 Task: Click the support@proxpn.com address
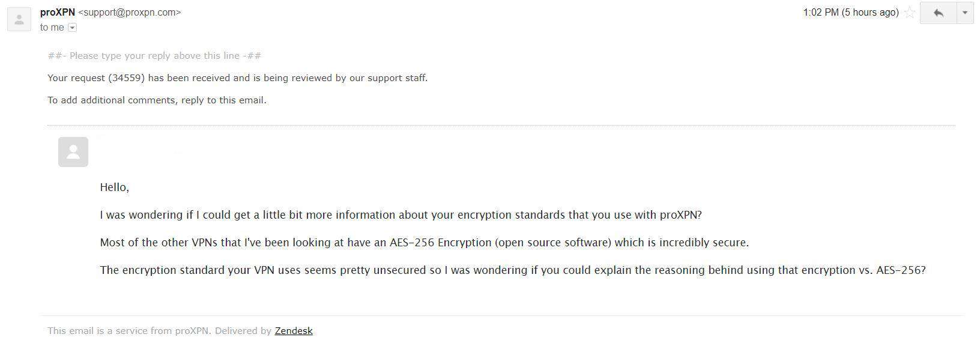[130, 12]
